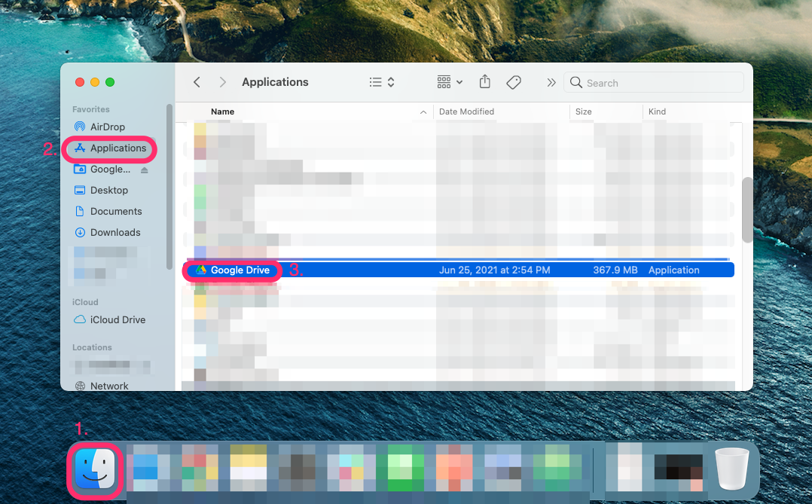Click the AirDrop sidebar icon
The height and width of the screenshot is (504, 812).
(80, 127)
